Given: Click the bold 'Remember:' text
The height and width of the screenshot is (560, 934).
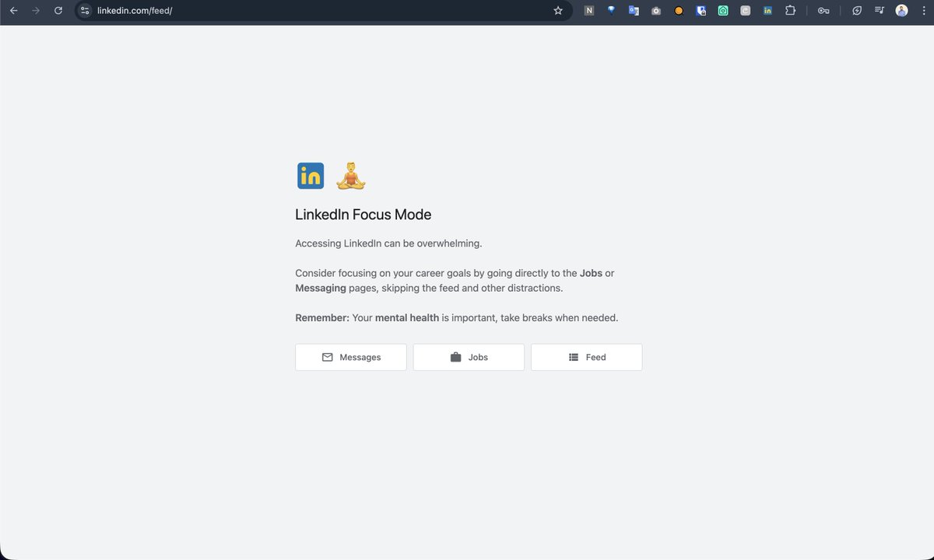Looking at the screenshot, I should 322,318.
